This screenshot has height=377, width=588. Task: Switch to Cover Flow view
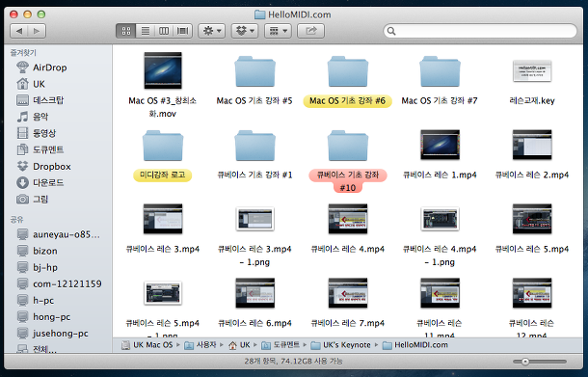(x=182, y=31)
